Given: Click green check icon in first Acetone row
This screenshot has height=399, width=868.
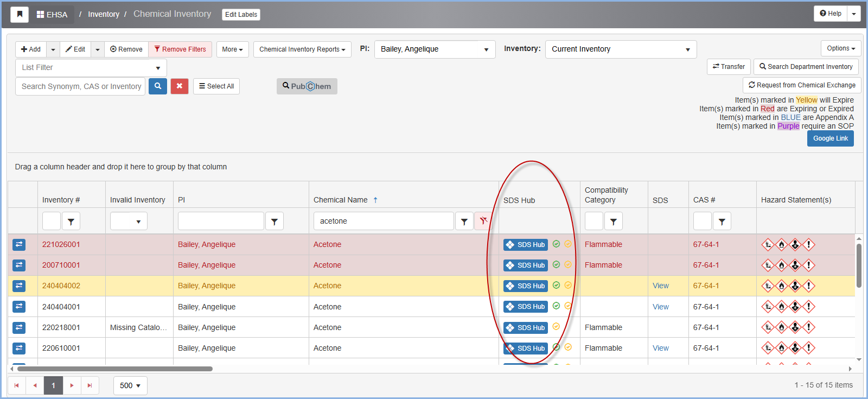Looking at the screenshot, I should click(556, 244).
